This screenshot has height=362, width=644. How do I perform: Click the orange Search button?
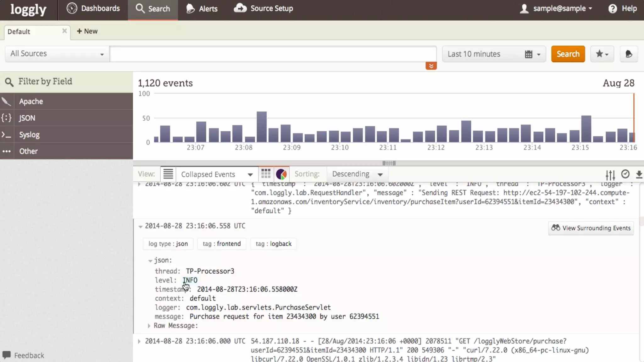tap(568, 54)
